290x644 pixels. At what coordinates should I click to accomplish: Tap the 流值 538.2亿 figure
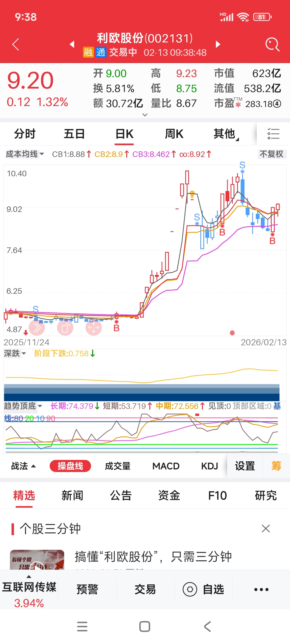click(247, 88)
